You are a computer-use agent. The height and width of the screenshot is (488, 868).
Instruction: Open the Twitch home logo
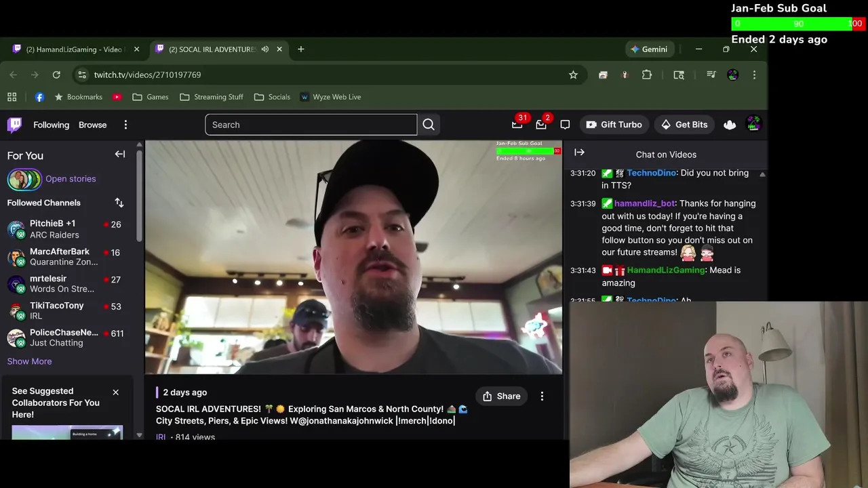point(14,125)
